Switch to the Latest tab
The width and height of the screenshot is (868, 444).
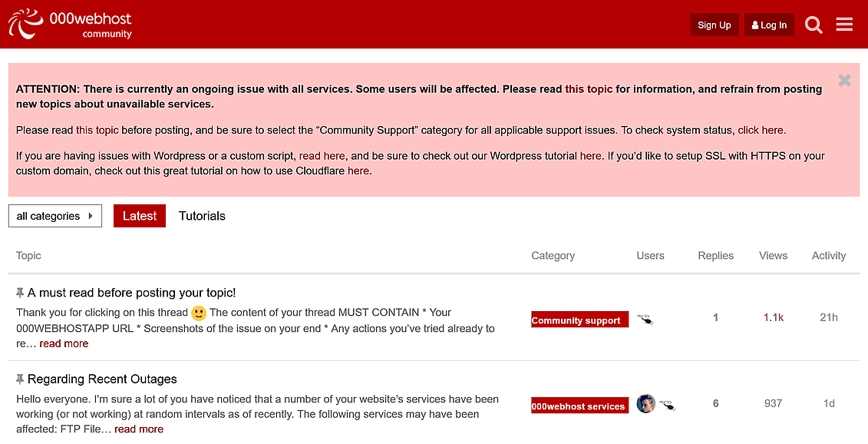[140, 216]
